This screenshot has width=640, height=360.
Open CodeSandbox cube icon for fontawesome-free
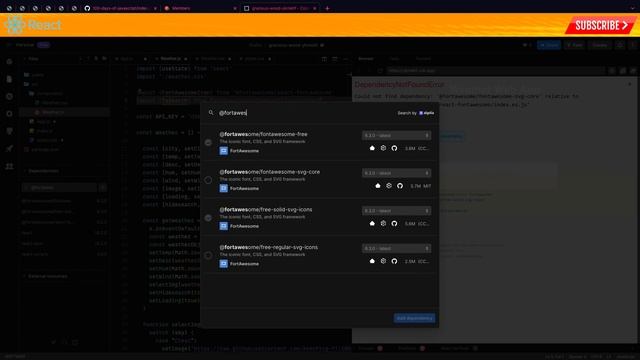tap(383, 148)
